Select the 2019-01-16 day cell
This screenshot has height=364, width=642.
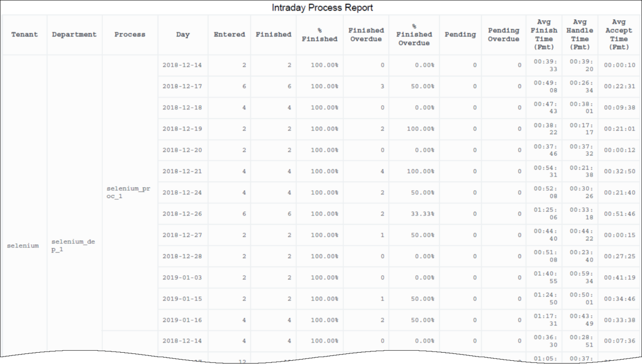[x=182, y=320]
